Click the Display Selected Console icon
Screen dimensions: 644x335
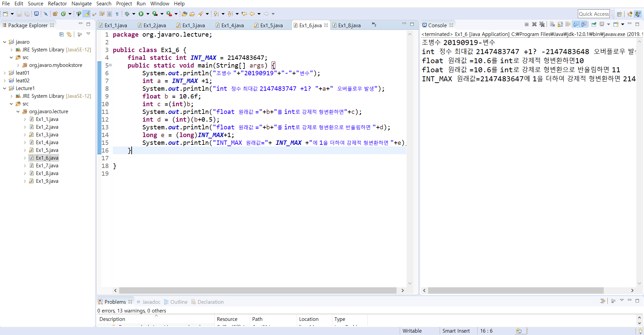pos(602,24)
